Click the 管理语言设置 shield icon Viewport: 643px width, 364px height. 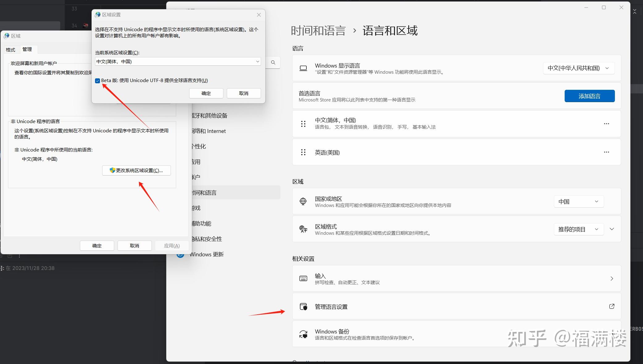point(304,307)
